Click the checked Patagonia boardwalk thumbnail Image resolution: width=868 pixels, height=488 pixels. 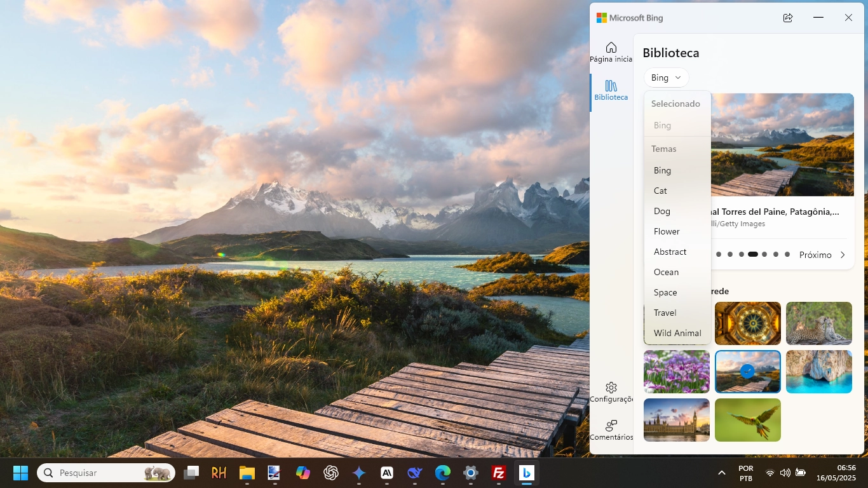click(748, 372)
